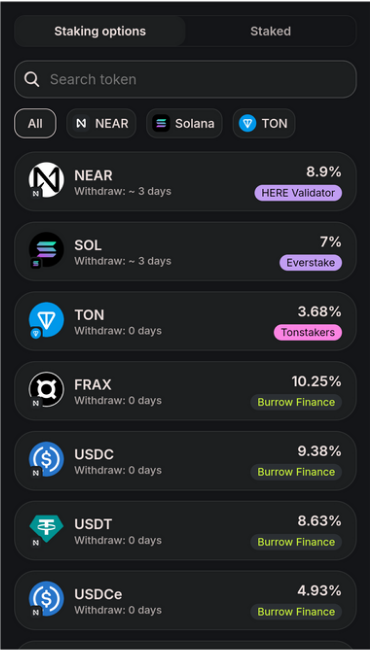Viewport: 370px width, 650px height.
Task: Click the SOL token logo icon
Action: [46, 250]
